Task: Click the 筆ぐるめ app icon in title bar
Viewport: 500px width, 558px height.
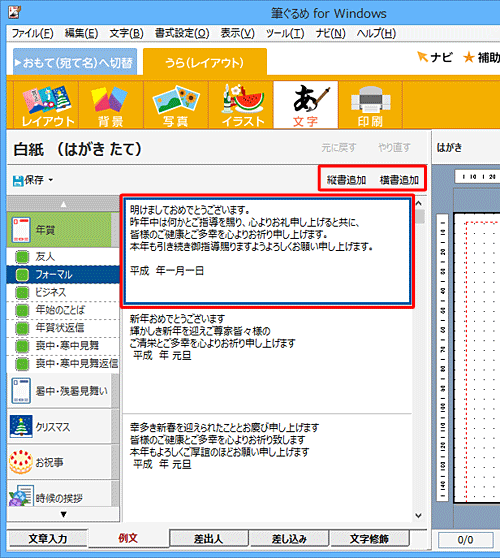Action: coord(14,12)
